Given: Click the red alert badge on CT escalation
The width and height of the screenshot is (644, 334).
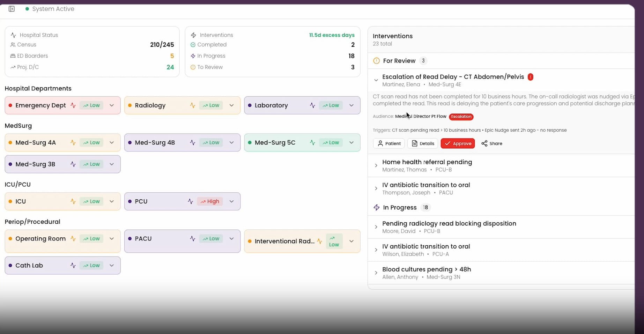Looking at the screenshot, I should click(530, 77).
